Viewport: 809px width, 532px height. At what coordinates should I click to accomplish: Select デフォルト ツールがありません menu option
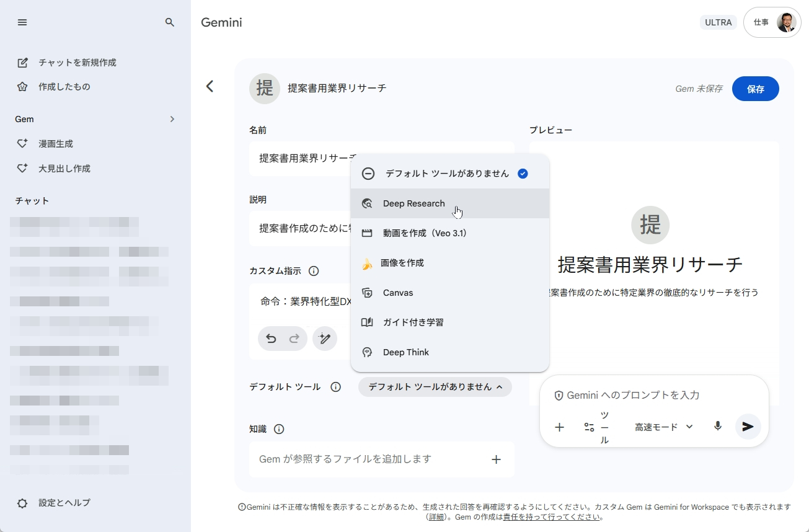[x=450, y=174]
